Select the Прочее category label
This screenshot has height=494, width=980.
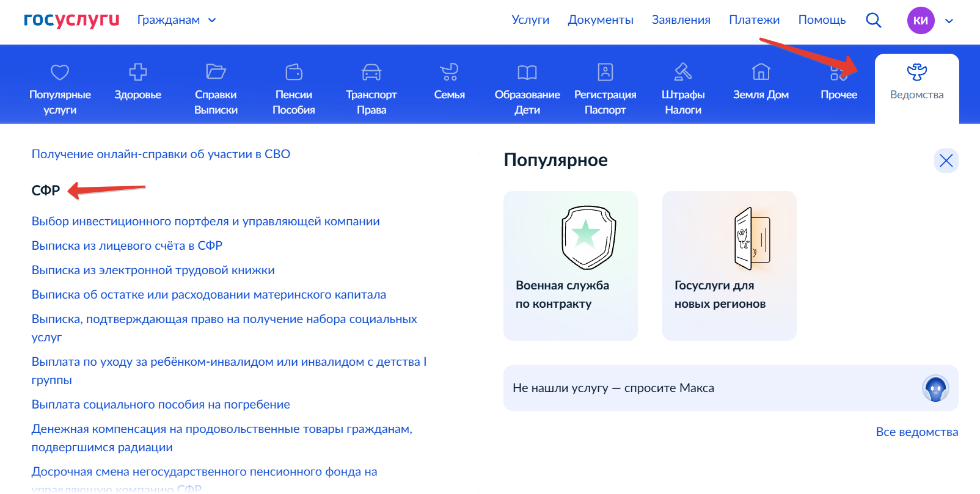click(839, 95)
